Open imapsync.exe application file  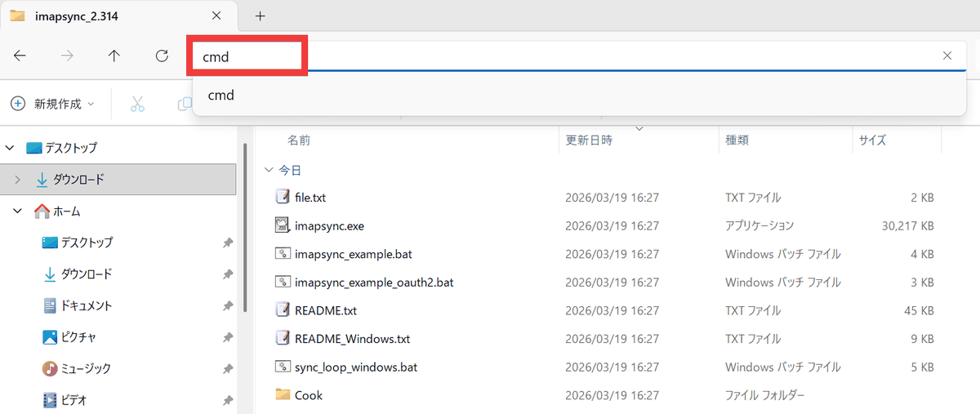coord(328,225)
